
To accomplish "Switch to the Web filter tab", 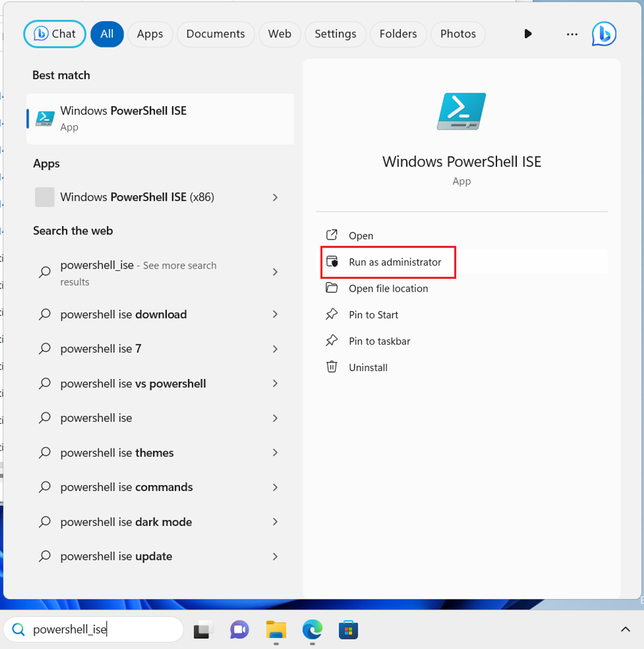I will (x=280, y=34).
